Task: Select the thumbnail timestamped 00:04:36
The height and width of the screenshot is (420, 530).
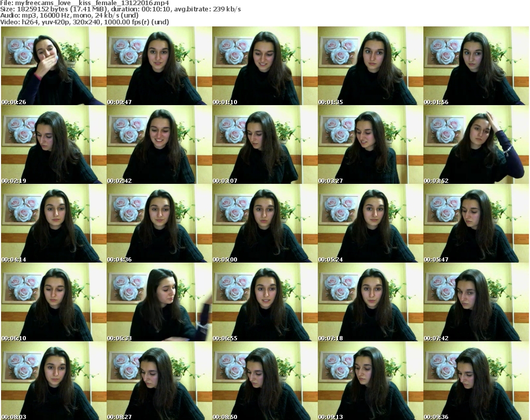Action: coord(159,224)
